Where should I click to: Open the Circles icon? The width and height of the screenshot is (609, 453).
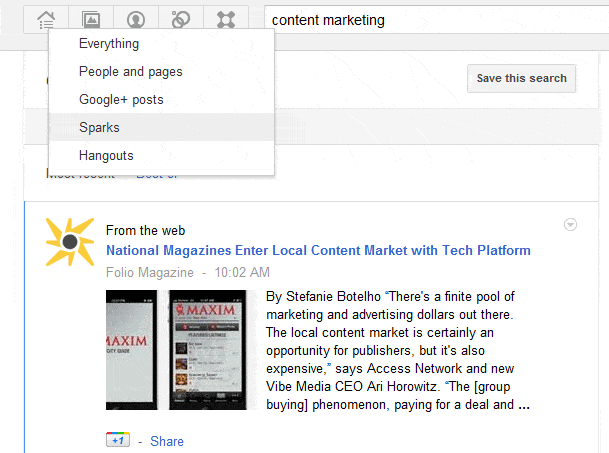(181, 19)
